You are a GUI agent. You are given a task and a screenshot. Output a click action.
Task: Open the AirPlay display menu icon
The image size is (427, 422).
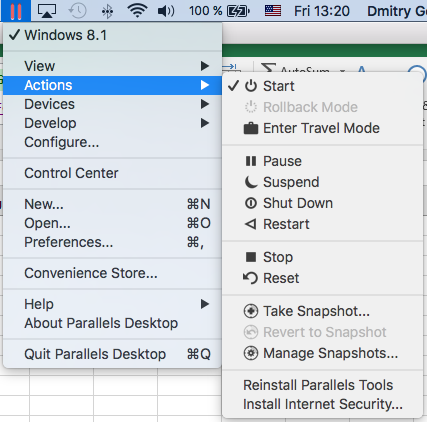[47, 11]
